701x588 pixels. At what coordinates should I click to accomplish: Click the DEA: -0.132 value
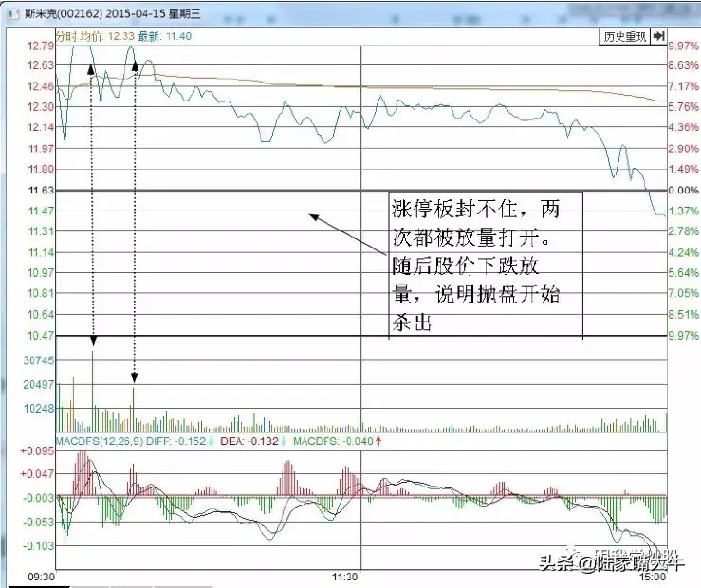(x=249, y=441)
